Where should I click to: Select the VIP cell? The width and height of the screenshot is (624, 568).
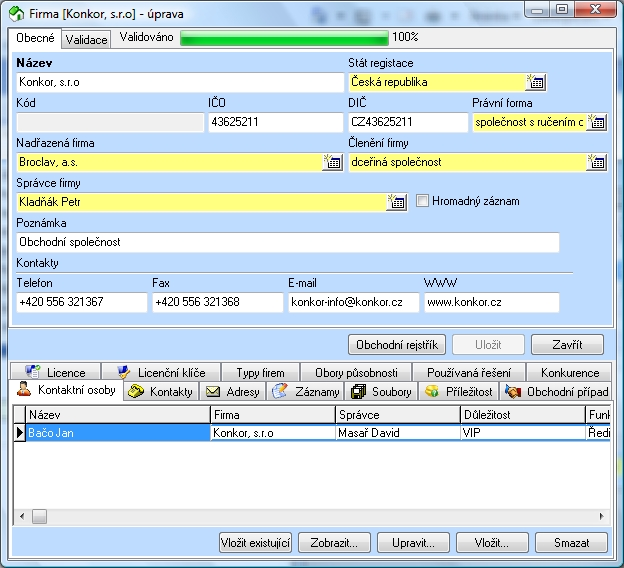[x=523, y=433]
